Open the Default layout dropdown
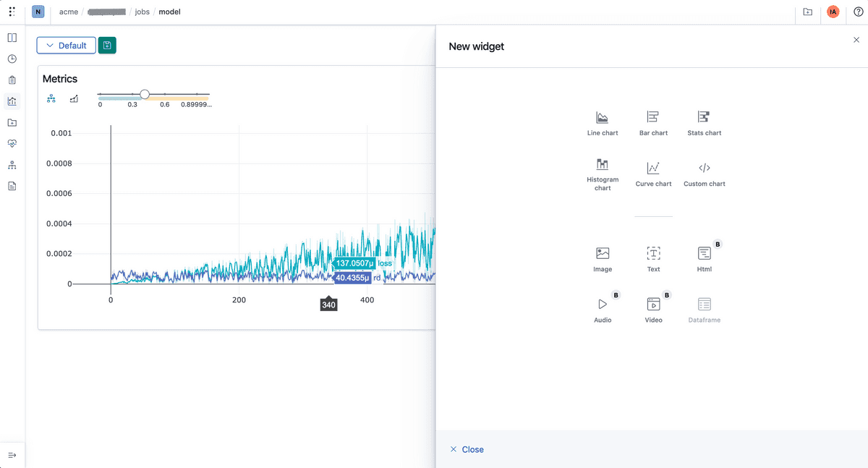 66,46
